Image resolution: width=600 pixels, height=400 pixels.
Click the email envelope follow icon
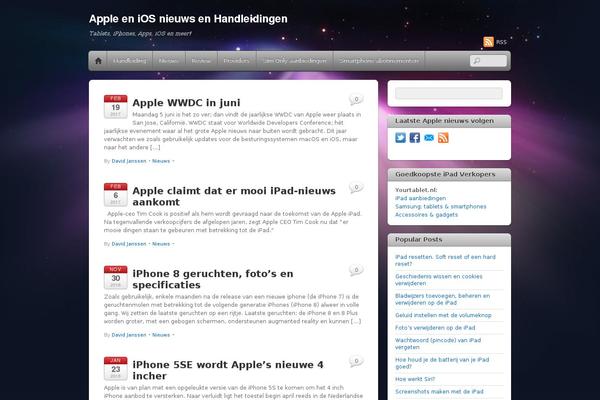point(429,138)
